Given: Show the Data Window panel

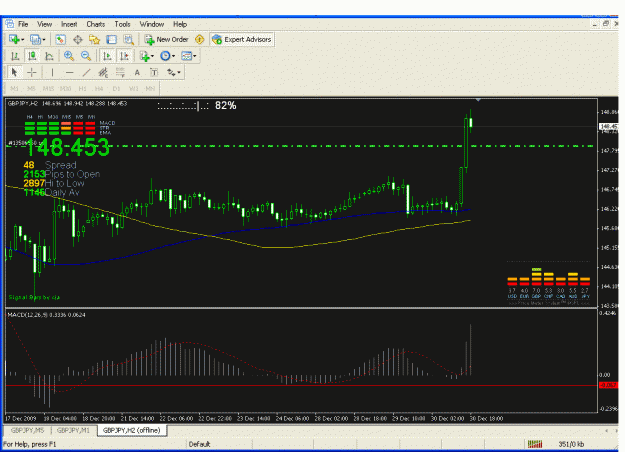Looking at the screenshot, I should (78, 39).
